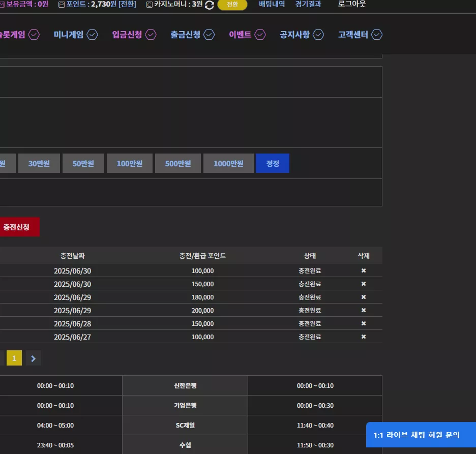Open 경기결과 link
Viewport: 476px width, 454px height.
coord(308,4)
